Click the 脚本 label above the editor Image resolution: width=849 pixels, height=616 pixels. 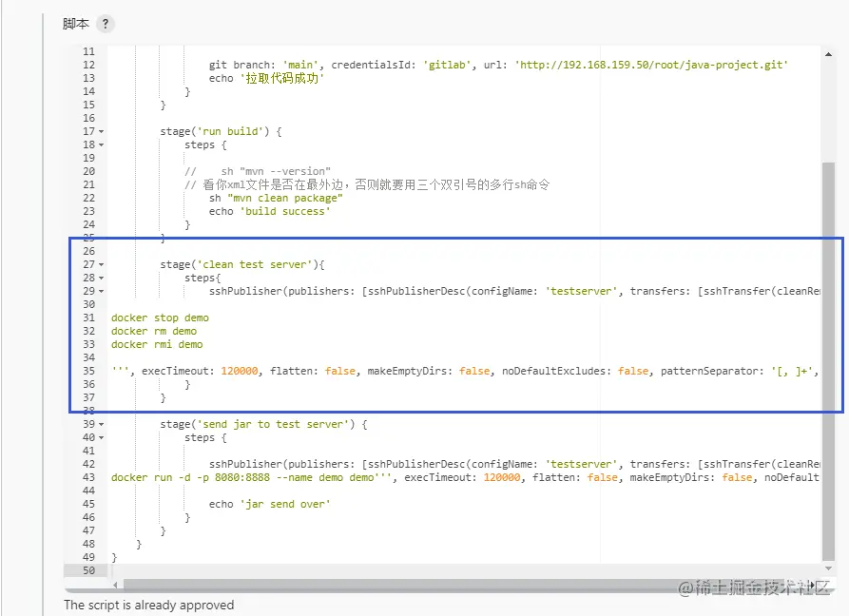[x=76, y=24]
